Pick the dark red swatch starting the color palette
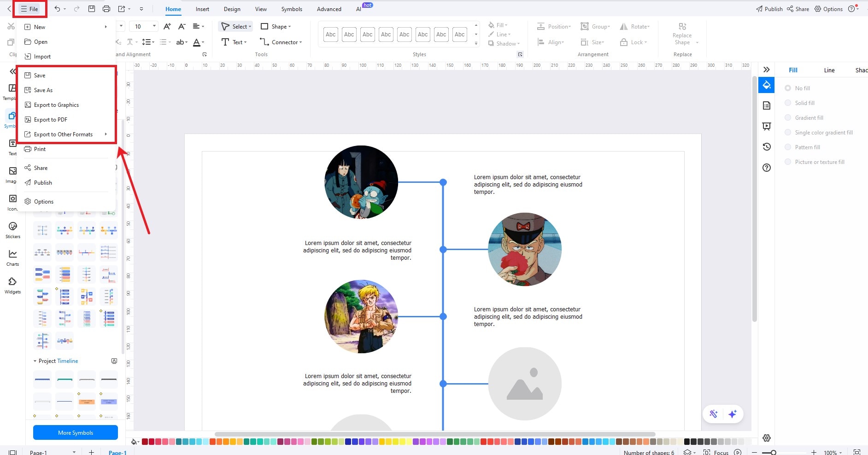This screenshot has height=455, width=868. coord(145,442)
